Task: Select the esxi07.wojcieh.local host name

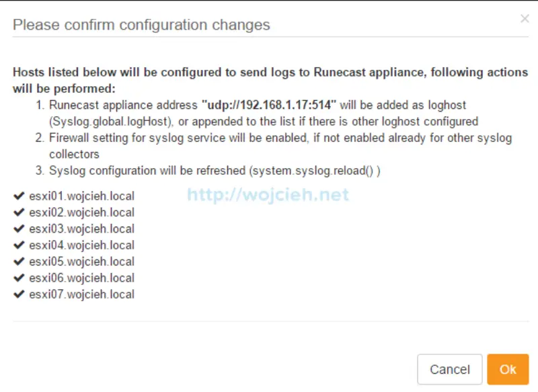Action: tap(81, 294)
